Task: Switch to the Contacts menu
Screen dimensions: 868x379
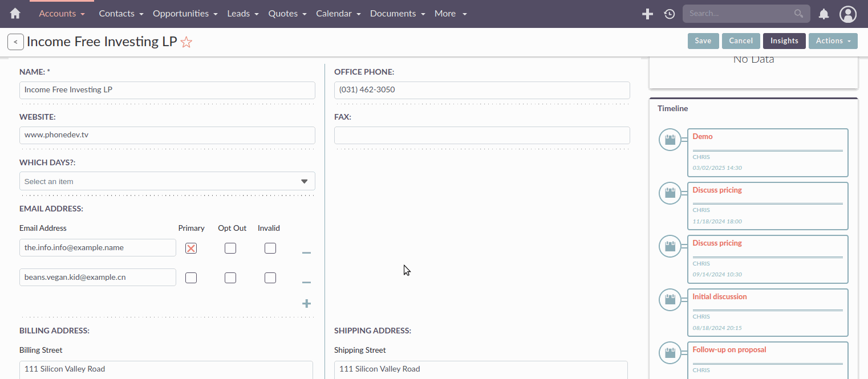Action: pos(116,13)
